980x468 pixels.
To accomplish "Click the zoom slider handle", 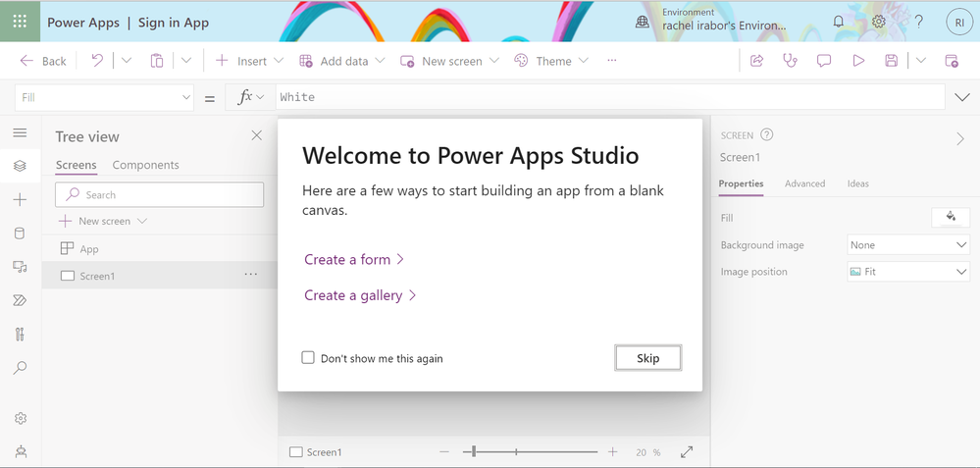I will click(x=475, y=451).
